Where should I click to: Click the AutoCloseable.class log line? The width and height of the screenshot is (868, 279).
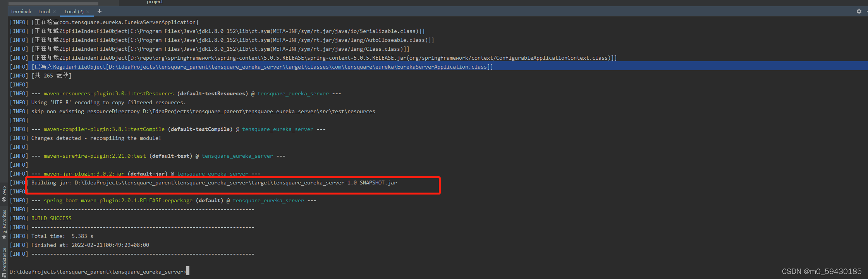point(232,40)
